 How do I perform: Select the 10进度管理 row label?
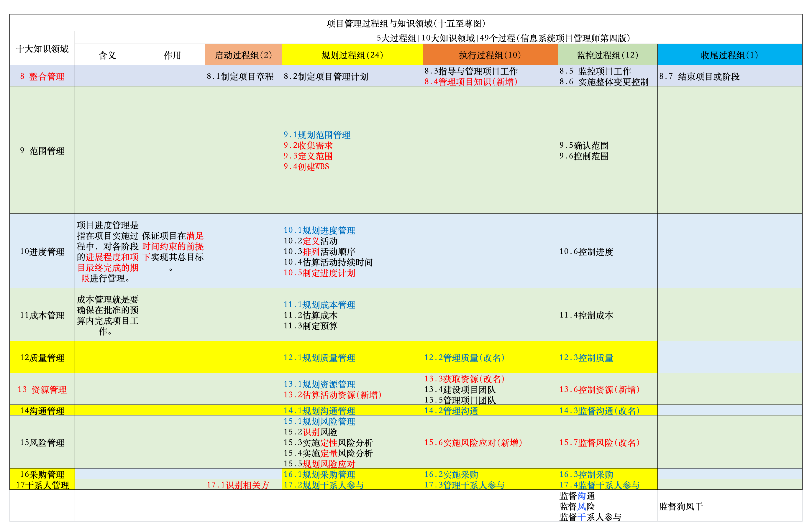(42, 251)
